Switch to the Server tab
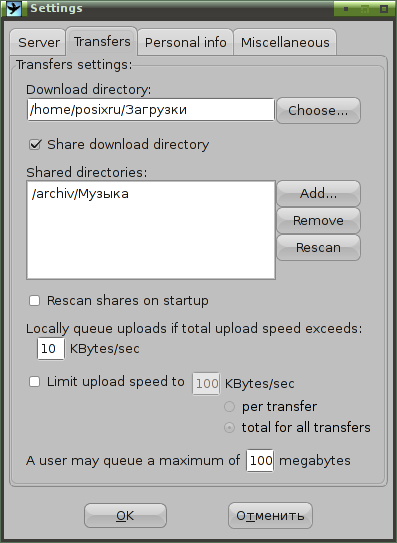Screen dimensions: 397x543 coord(38,42)
